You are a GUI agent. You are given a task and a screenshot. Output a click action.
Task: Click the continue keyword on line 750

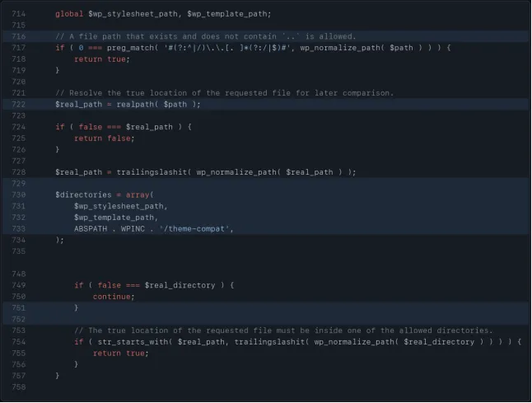pos(112,297)
